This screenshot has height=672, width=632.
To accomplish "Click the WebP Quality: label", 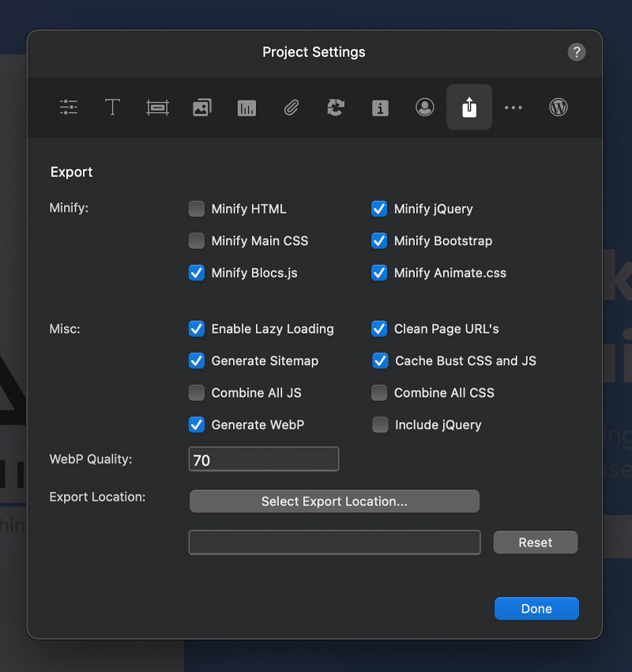I will point(91,459).
